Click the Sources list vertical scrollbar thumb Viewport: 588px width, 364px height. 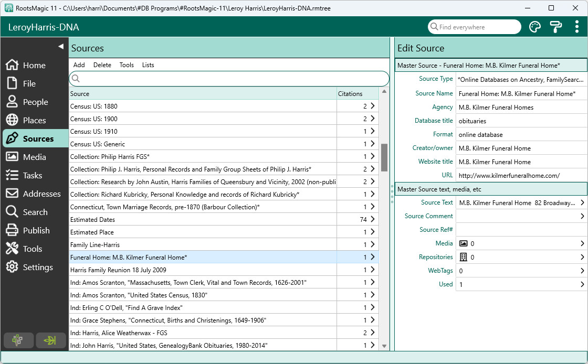point(384,158)
